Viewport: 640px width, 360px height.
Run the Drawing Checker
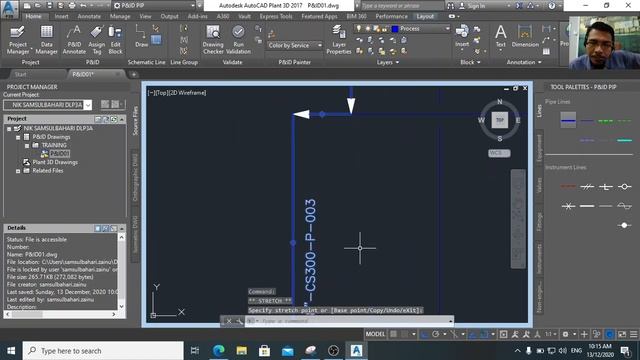(x=213, y=40)
